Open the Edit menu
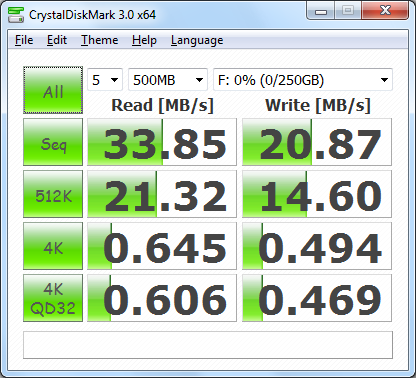416x378 pixels. tap(57, 40)
